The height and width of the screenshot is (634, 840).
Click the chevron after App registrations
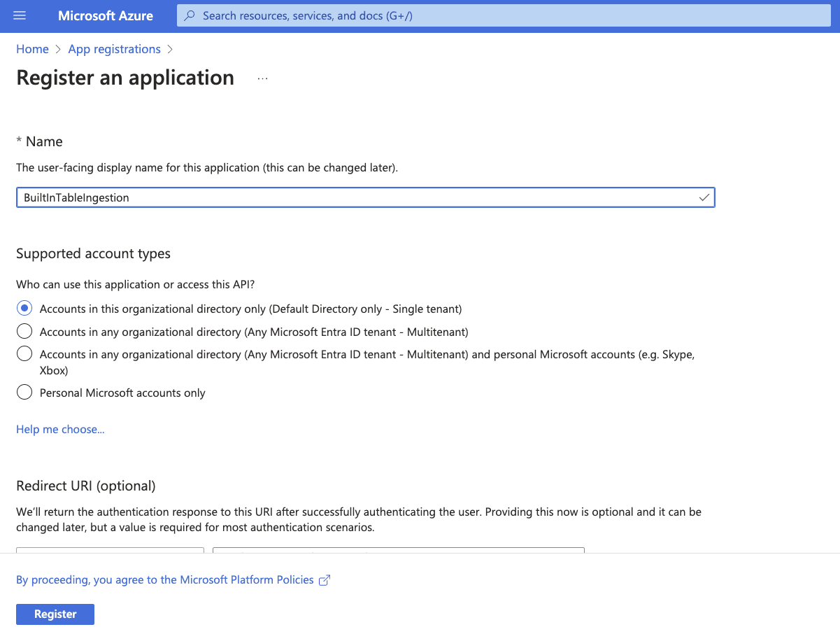(170, 50)
